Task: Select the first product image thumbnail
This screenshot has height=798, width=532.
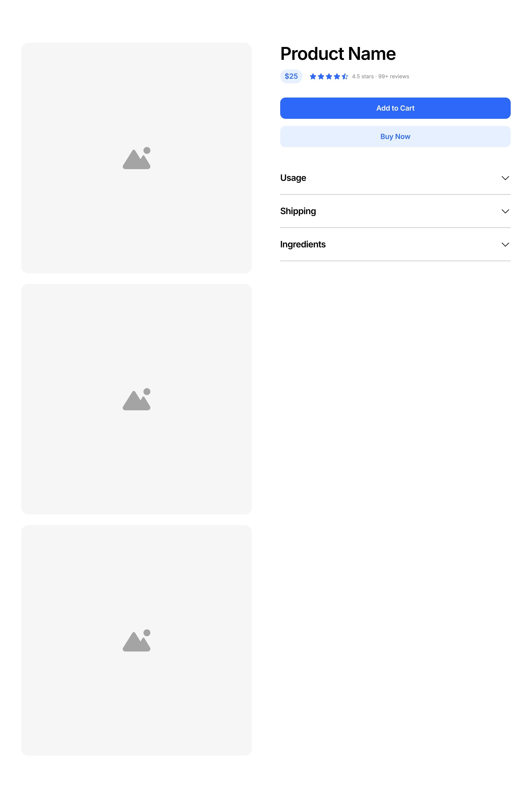Action: [x=136, y=158]
